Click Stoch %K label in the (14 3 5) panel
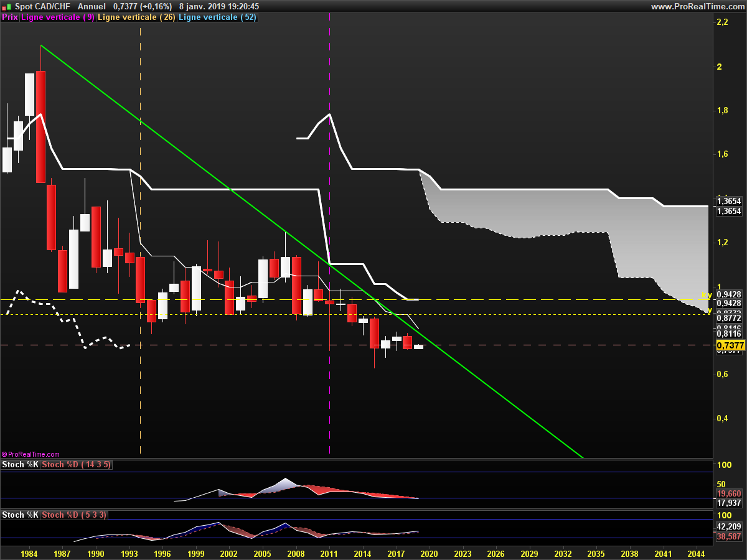The width and height of the screenshot is (747, 560). coord(21,465)
